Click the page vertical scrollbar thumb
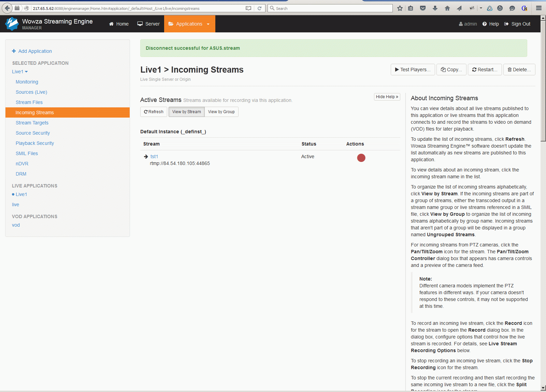 543,81
